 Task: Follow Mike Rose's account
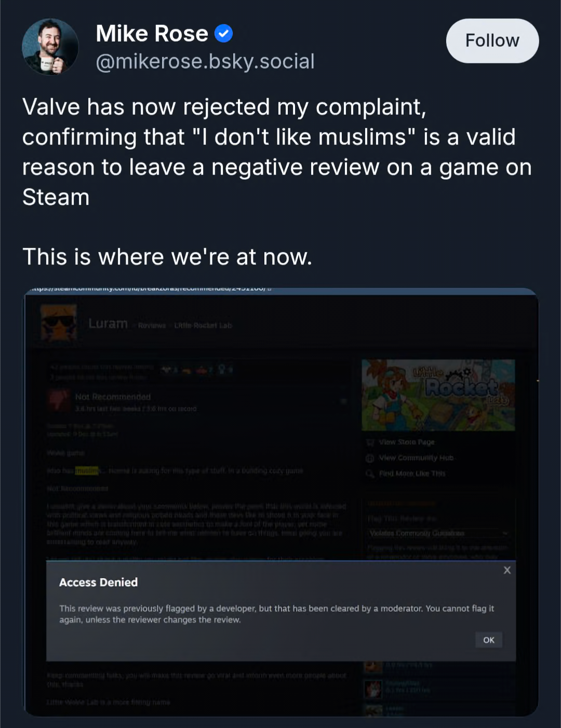click(x=492, y=41)
